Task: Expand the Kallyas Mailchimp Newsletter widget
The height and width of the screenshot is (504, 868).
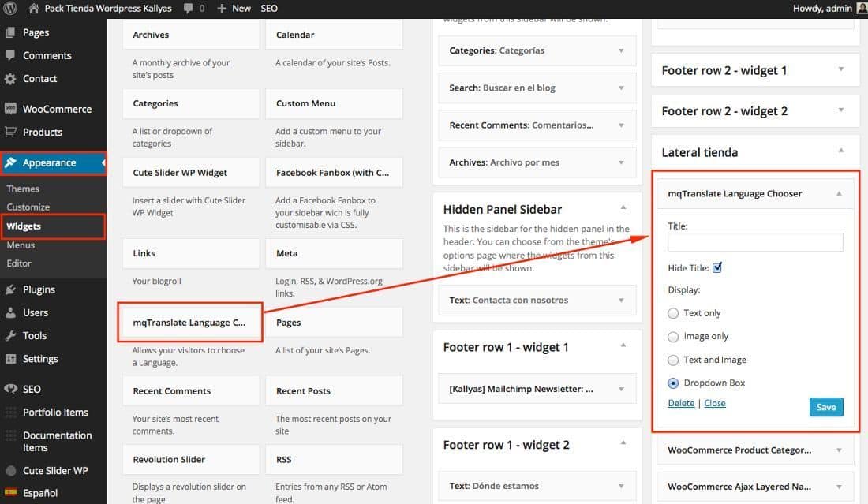Action: [621, 390]
